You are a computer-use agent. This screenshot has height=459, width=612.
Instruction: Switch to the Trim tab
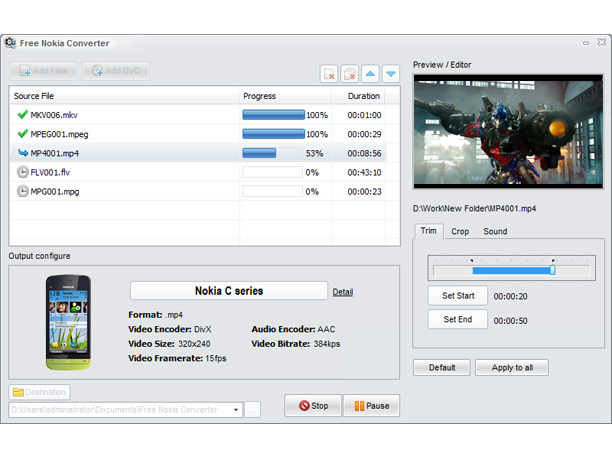(x=429, y=231)
